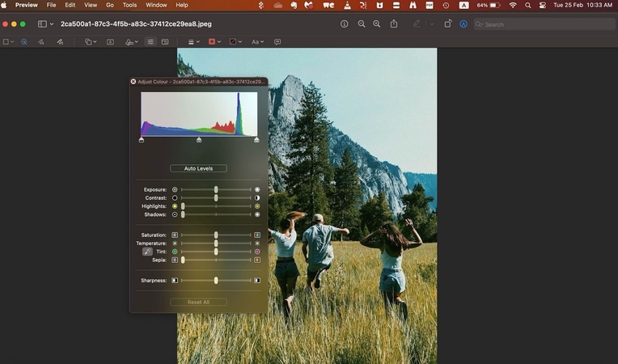Open the Preview app menu

[x=27, y=5]
